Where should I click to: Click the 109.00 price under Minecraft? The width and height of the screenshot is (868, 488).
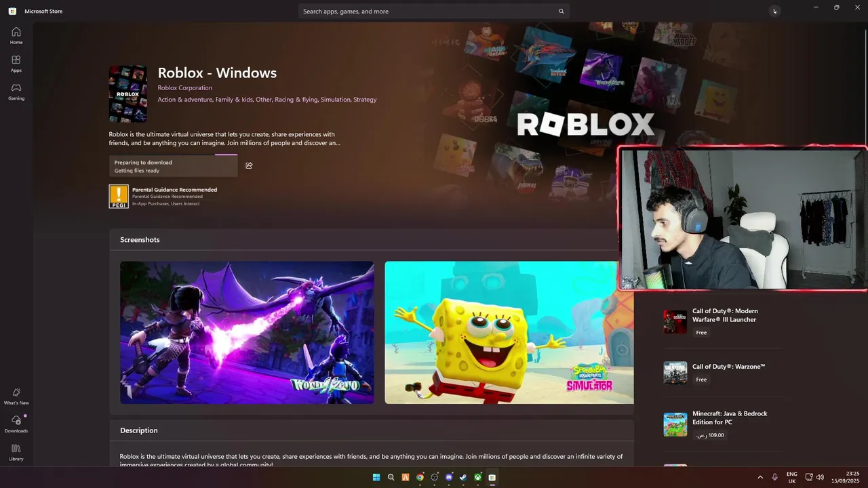pyautogui.click(x=710, y=435)
